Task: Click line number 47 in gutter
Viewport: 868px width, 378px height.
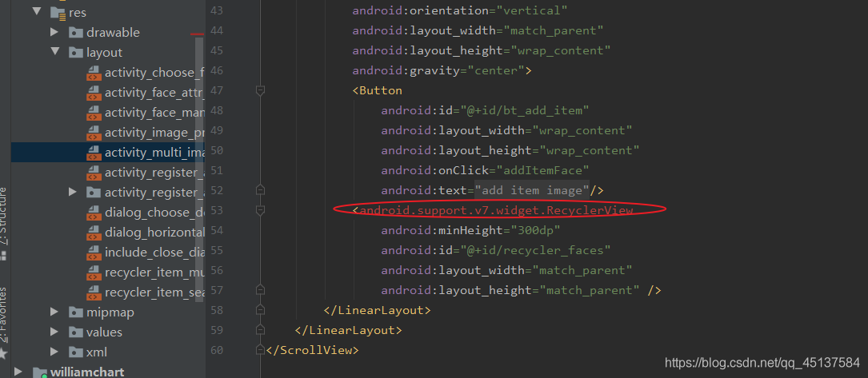Action: coord(217,90)
